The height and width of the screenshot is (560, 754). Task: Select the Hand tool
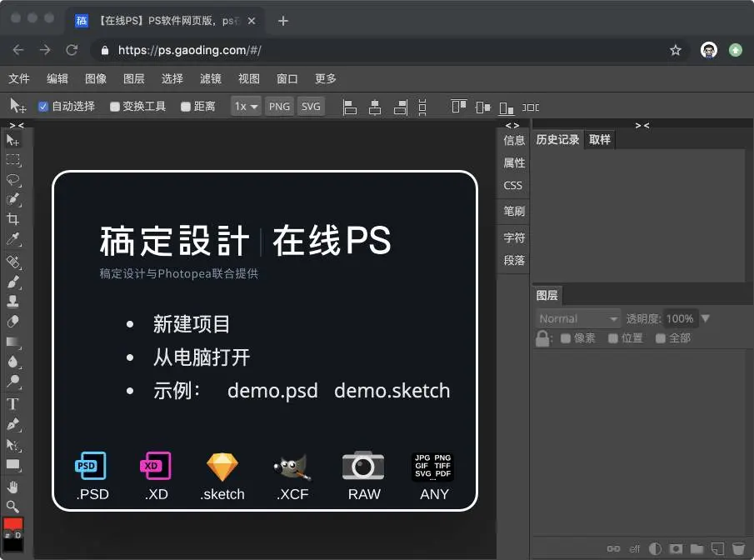(13, 487)
